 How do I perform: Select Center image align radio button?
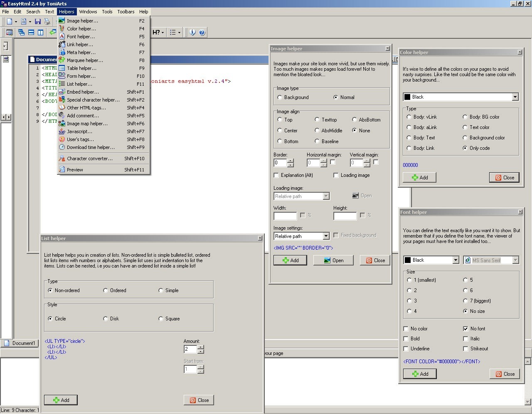click(280, 130)
